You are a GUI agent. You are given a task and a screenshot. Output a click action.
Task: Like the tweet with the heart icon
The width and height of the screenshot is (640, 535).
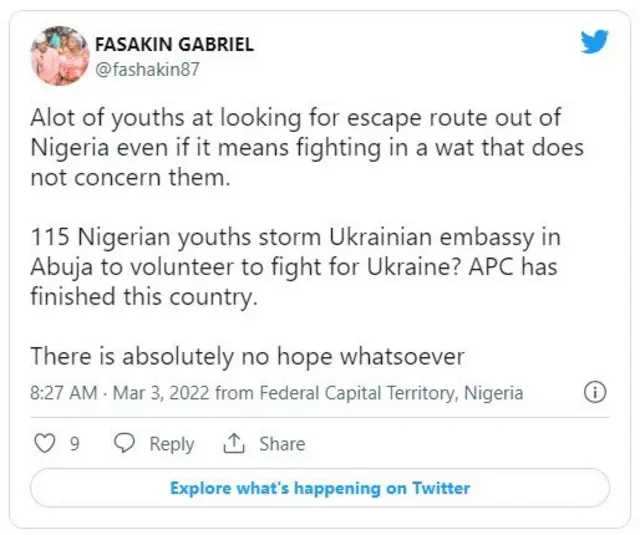tap(44, 443)
